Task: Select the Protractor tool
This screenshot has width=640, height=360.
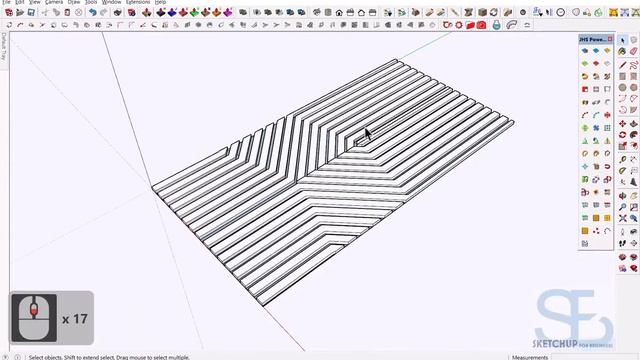Action: (622, 171)
